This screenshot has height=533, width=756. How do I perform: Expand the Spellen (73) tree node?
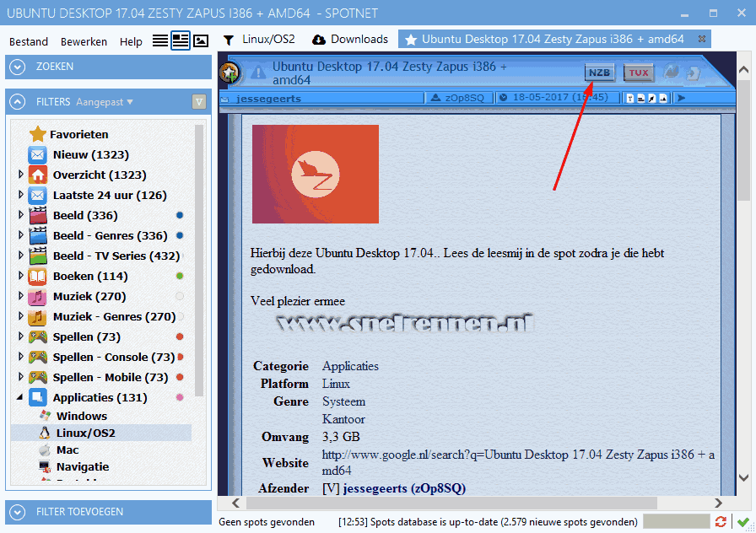(x=20, y=336)
